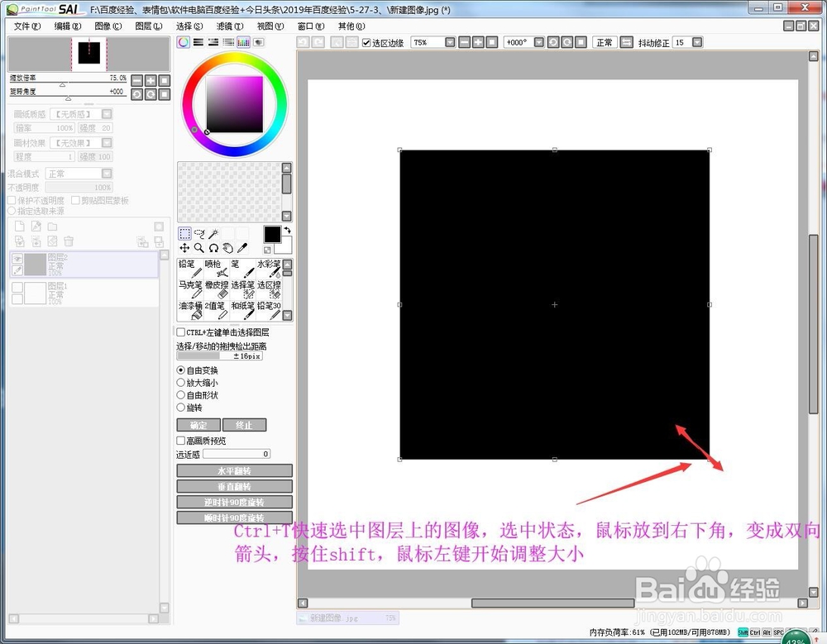Viewport: 827px width, 644px height.
Task: Open the 图层 menu
Action: pyautogui.click(x=149, y=26)
